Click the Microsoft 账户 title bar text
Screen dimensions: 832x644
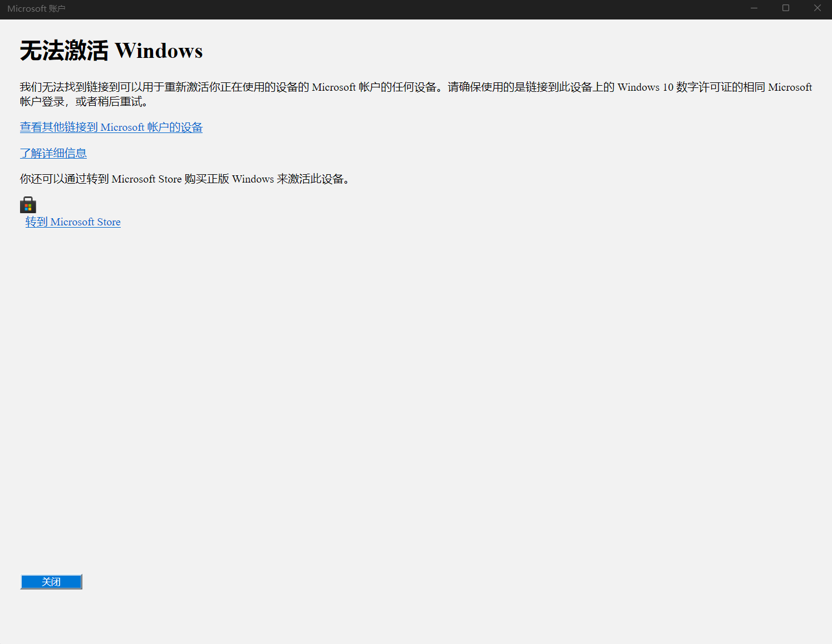click(x=36, y=9)
